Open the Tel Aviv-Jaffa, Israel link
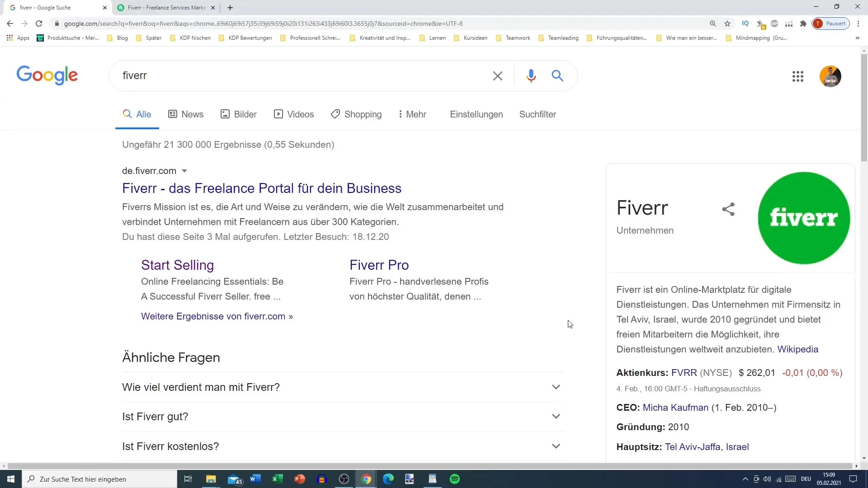The height and width of the screenshot is (488, 868). coord(707,447)
